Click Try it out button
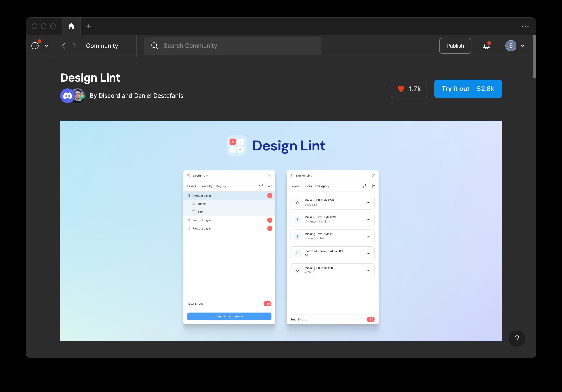The width and height of the screenshot is (562, 392). [x=468, y=89]
